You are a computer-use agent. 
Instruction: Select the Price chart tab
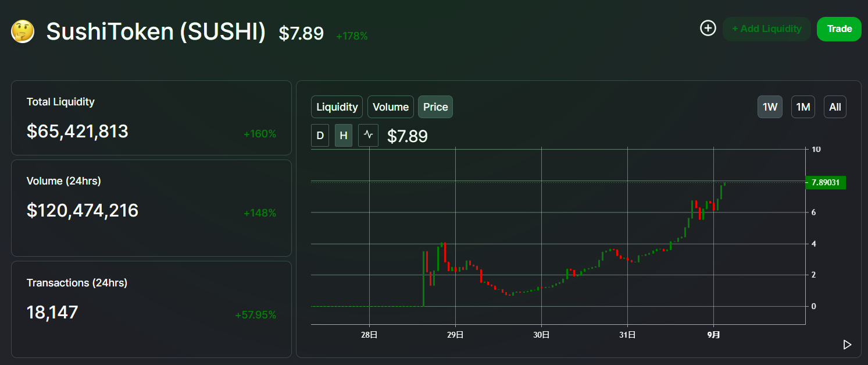tap(435, 107)
